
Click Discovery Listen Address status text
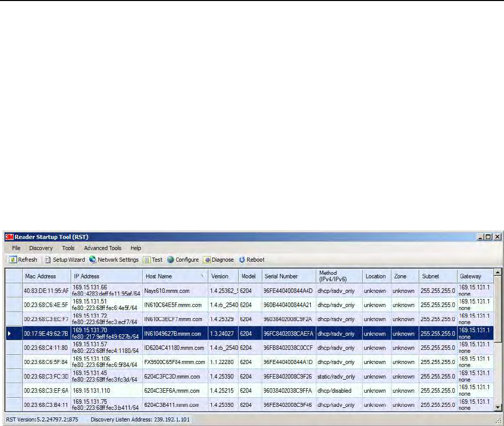pyautogui.click(x=140, y=419)
